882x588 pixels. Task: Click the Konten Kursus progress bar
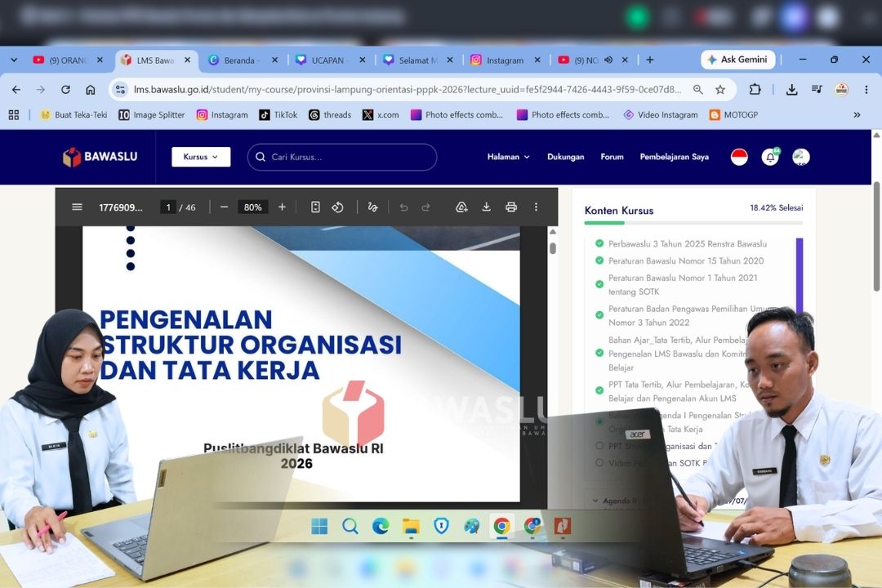click(x=693, y=223)
